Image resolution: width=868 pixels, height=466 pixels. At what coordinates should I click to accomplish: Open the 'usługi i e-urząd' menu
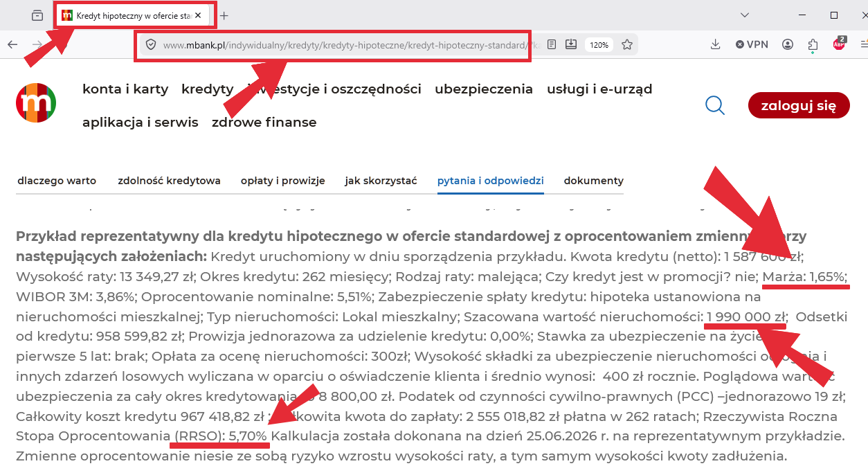599,89
